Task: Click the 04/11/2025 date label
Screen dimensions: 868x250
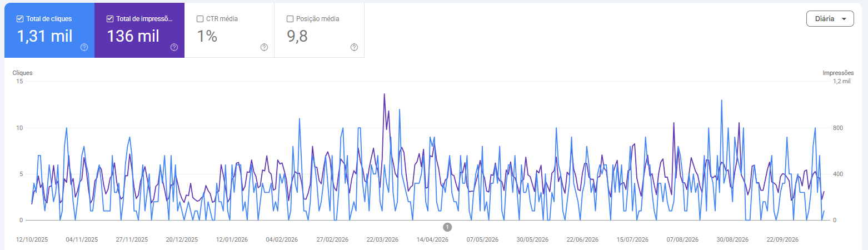Action: 82,240
